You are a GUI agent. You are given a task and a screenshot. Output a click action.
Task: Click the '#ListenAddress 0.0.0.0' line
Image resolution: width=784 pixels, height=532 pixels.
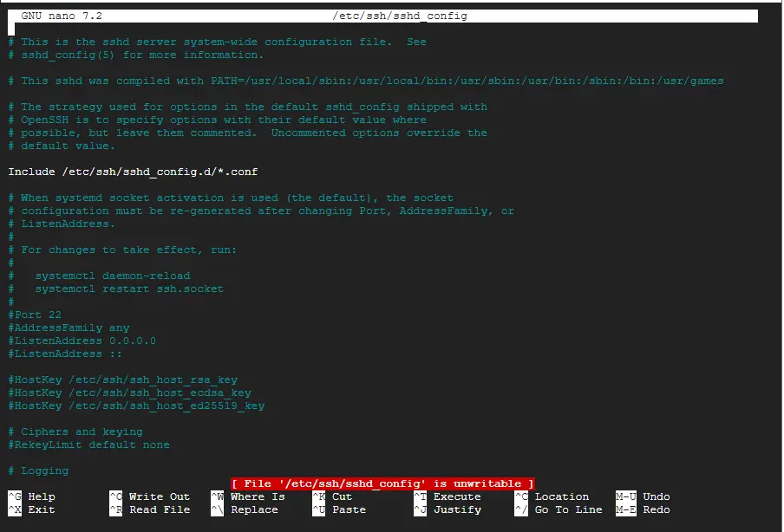[x=82, y=341]
